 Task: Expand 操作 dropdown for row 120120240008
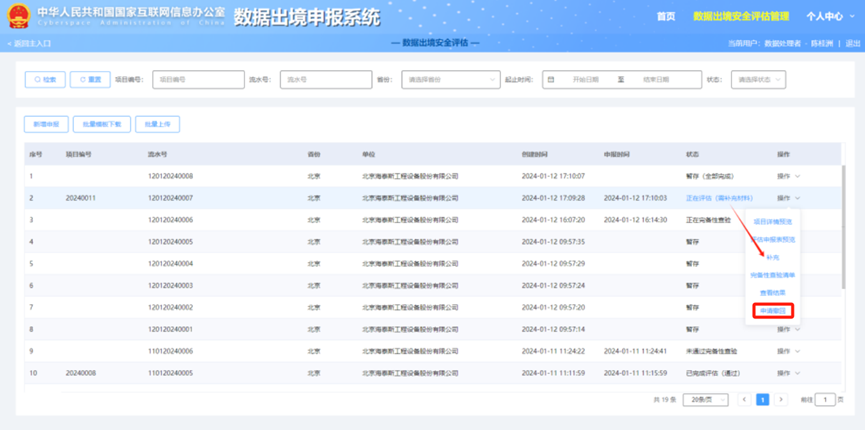pos(788,176)
